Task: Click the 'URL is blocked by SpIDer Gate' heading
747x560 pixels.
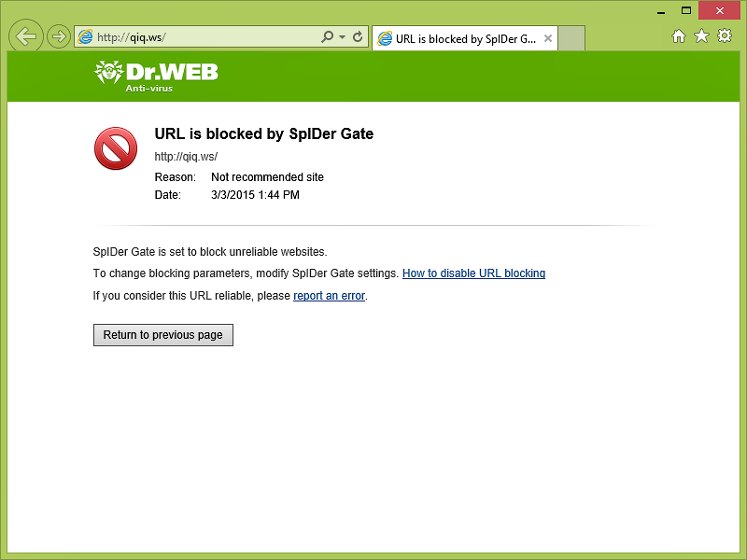Action: [264, 133]
